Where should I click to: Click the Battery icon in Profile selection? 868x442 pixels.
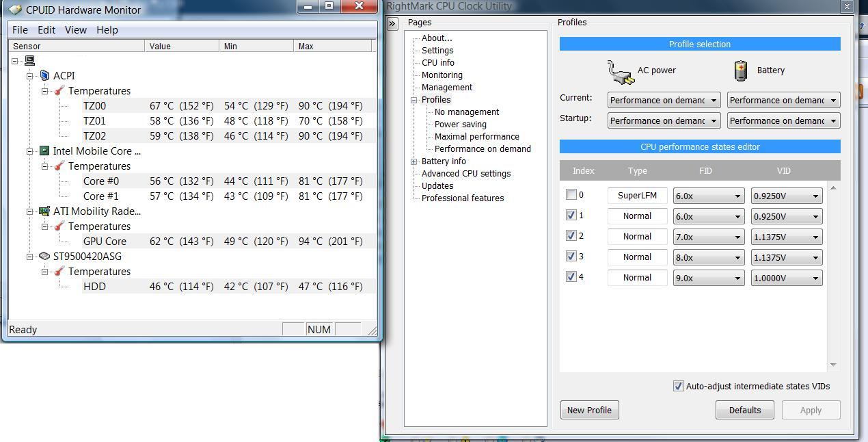click(741, 70)
